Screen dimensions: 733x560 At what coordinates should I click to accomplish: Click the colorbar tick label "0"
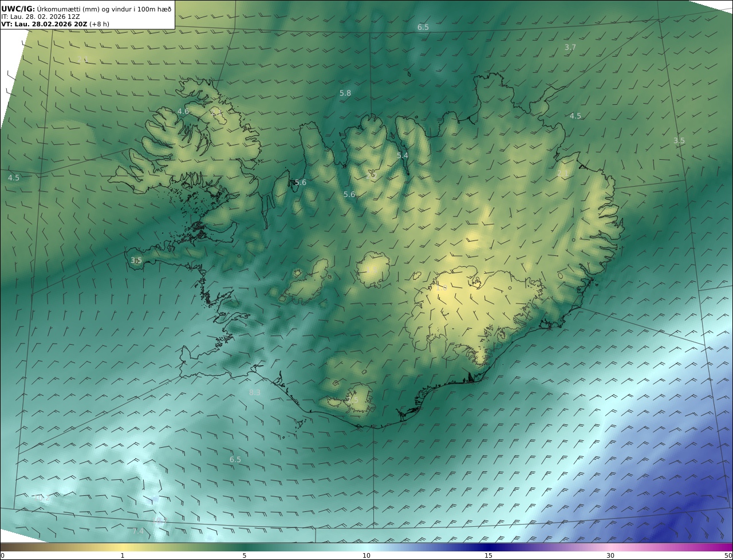[2, 555]
